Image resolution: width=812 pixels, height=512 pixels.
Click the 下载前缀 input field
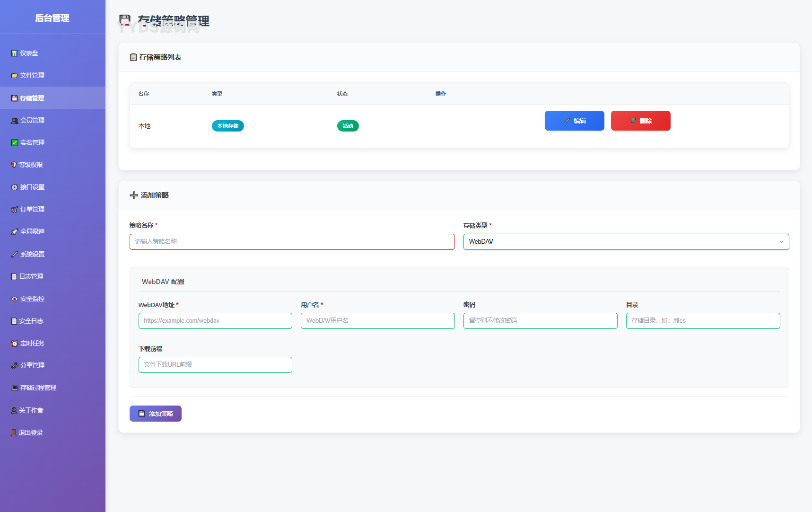[215, 365]
